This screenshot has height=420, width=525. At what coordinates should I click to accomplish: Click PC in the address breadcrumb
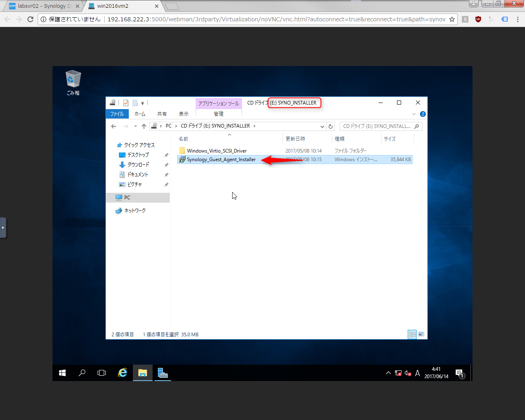(x=169, y=126)
